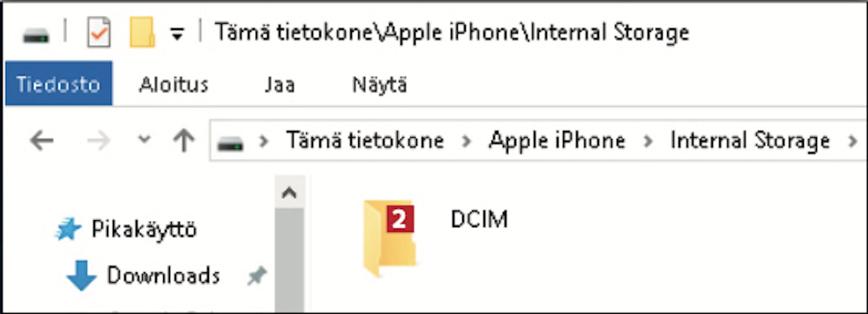Switch to the Aloitus ribbon tab
Image resolution: width=868 pixels, height=314 pixels.
[174, 85]
